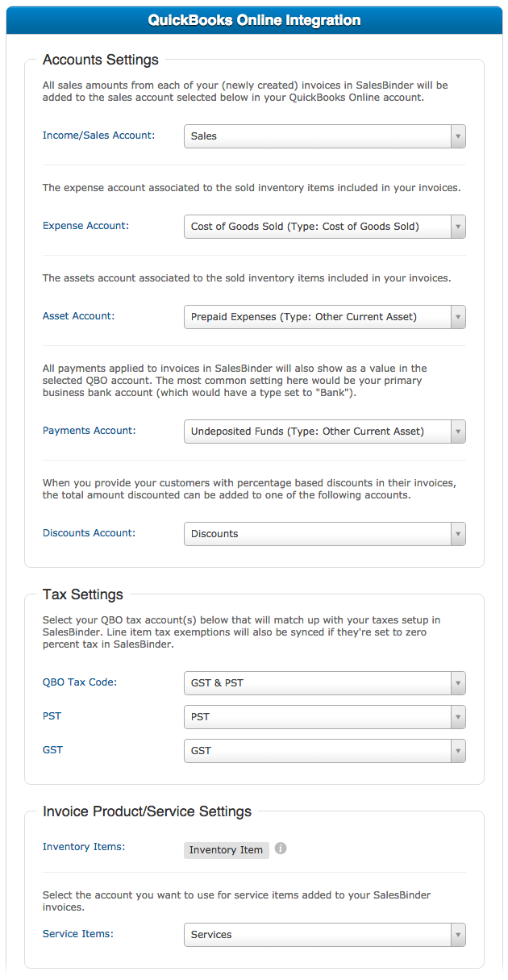Open the QBO Tax Code dropdown
This screenshot has height=980, width=508.
324,683
